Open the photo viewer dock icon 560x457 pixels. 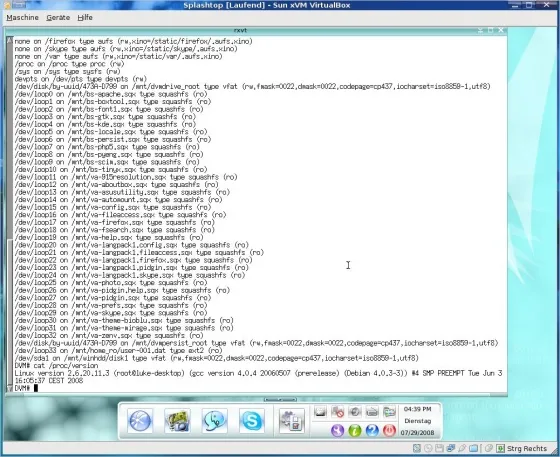coord(177,421)
